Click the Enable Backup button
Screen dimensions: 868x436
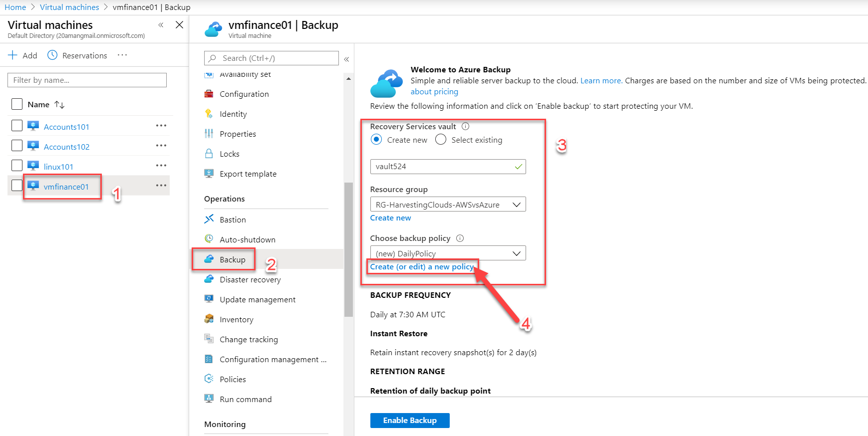410,421
